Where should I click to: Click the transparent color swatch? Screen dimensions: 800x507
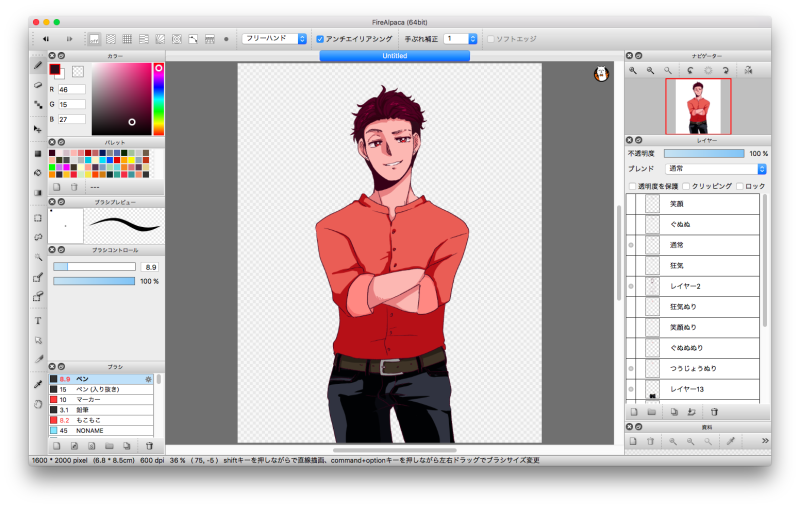coord(78,71)
